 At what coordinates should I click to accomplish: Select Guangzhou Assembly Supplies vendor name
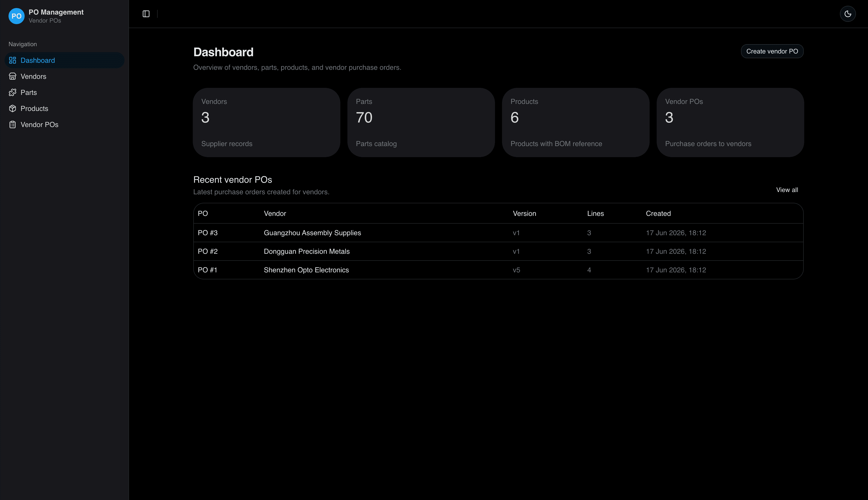pos(312,233)
